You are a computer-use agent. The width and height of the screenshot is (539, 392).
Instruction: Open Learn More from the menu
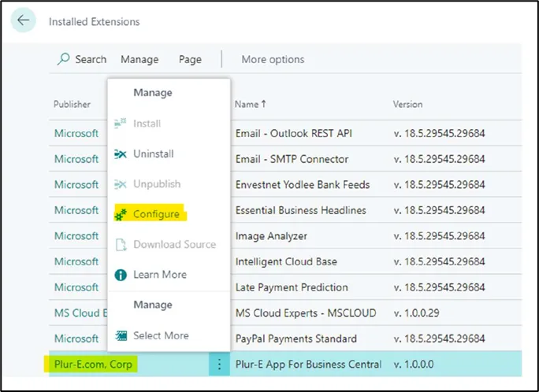point(160,275)
